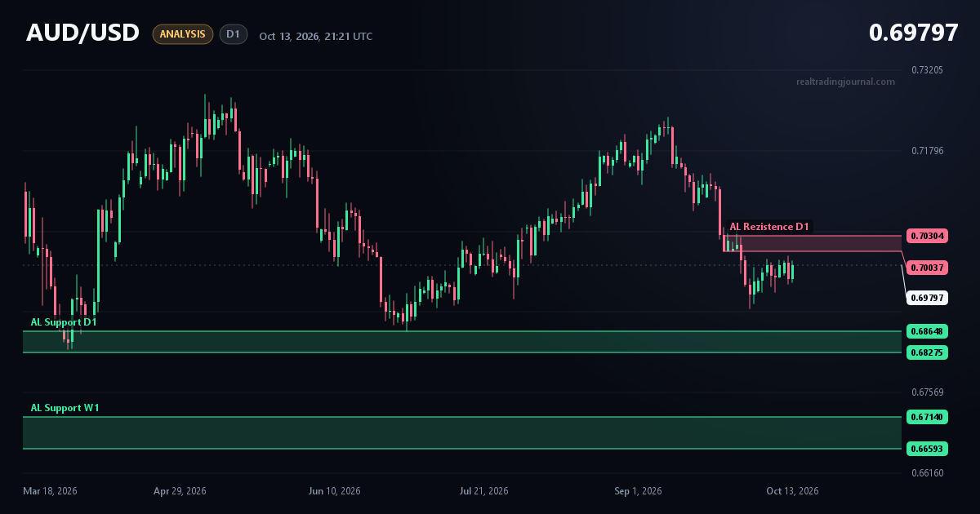Viewport: 980px width, 514px height.
Task: Click the 0.70304 resistance price tag
Action: point(928,236)
